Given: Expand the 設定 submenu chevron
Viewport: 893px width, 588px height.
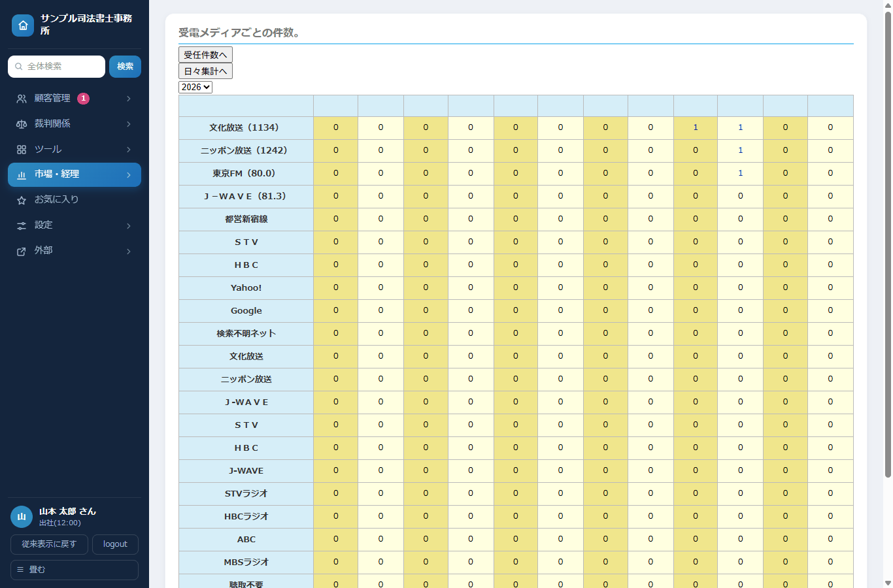Looking at the screenshot, I should (129, 226).
